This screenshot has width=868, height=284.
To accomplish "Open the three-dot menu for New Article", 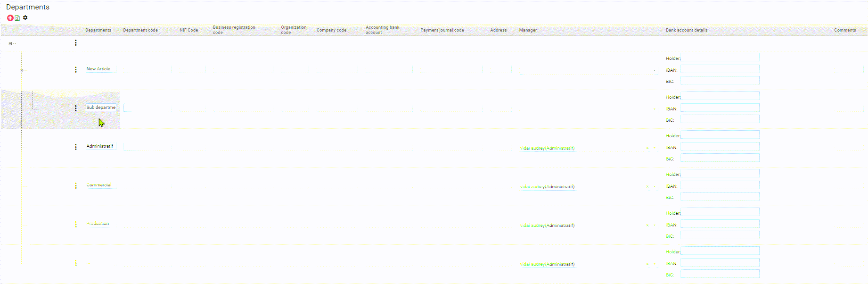I will point(76,69).
